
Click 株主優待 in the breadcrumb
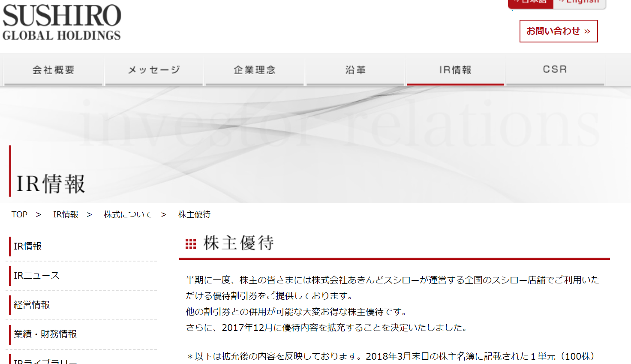[x=194, y=214]
